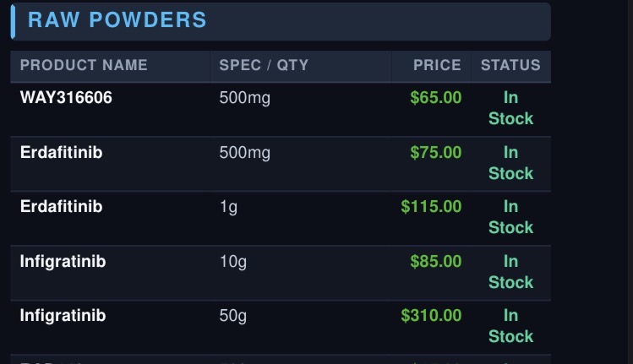Sort by the PRICE column header
This screenshot has width=633, height=364.
tap(437, 65)
